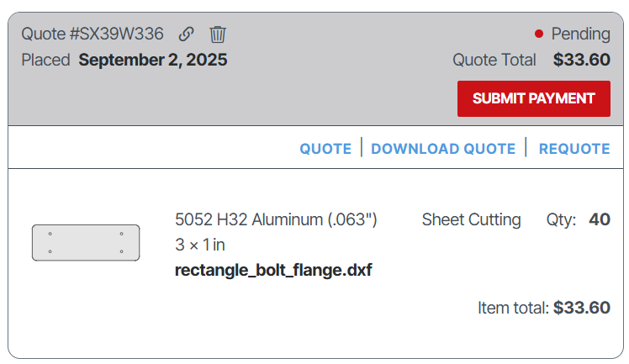Viewport: 629px width, 364px height.
Task: Click the Quote Total $33.60 amount in header
Action: (582, 61)
